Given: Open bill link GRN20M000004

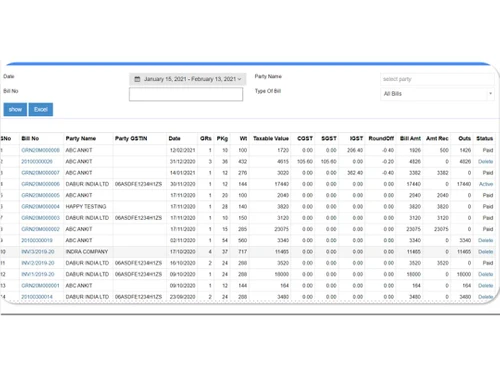Looking at the screenshot, I should pyautogui.click(x=40, y=207).
